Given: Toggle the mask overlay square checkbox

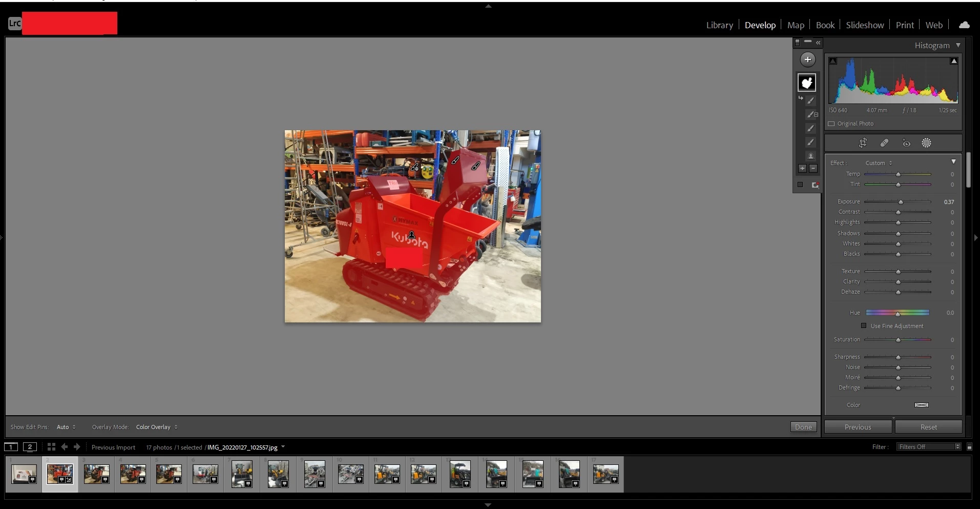Looking at the screenshot, I should point(800,185).
